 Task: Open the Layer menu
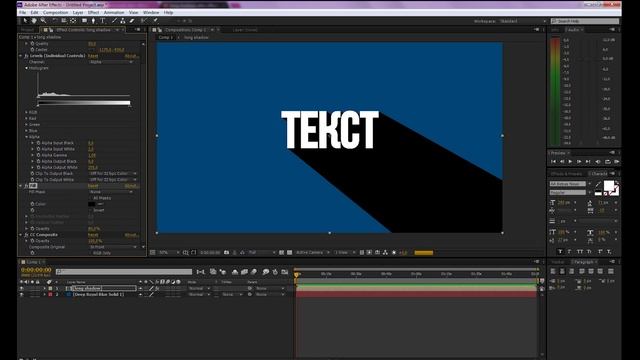(x=78, y=13)
